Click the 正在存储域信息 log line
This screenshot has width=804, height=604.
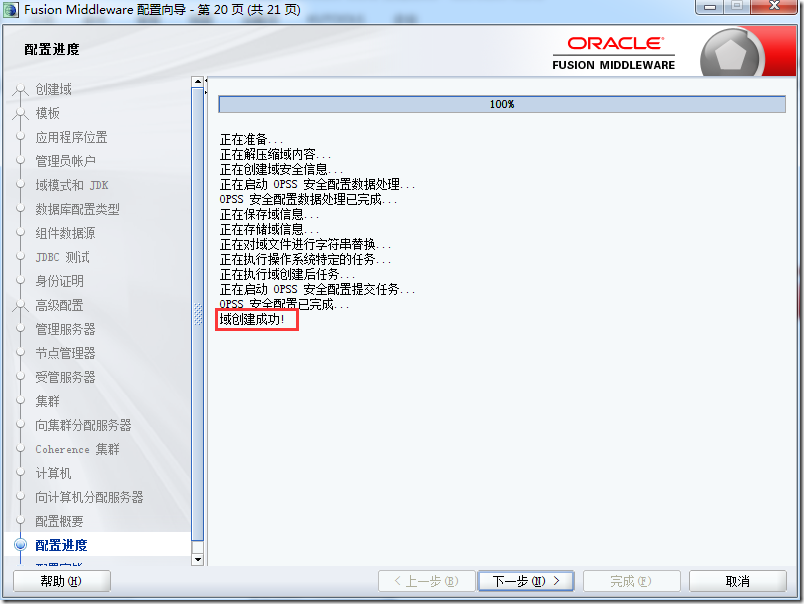(269, 229)
